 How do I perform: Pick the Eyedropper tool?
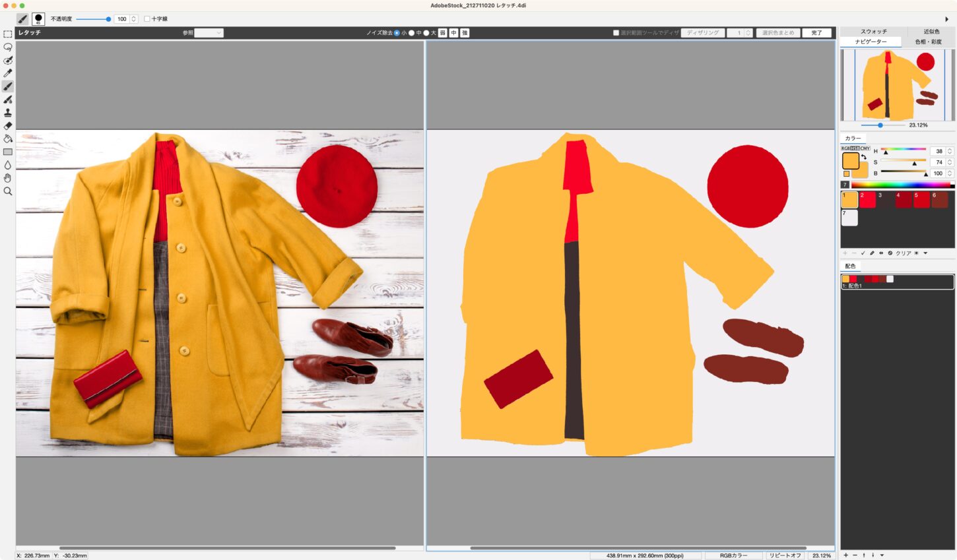pos(8,73)
